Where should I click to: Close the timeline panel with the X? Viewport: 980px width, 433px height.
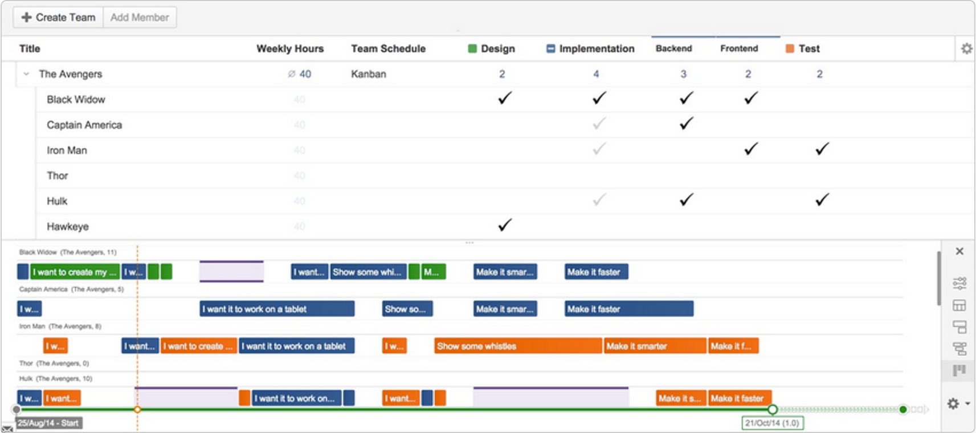[959, 251]
